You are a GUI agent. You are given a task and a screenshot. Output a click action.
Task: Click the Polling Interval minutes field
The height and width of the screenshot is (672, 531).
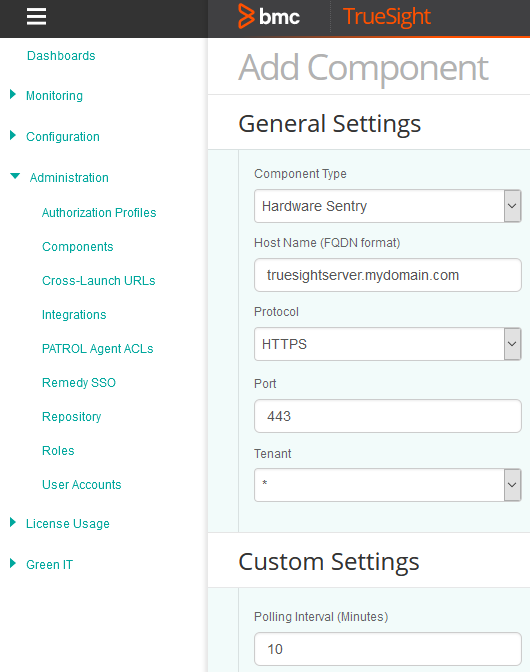click(x=387, y=649)
